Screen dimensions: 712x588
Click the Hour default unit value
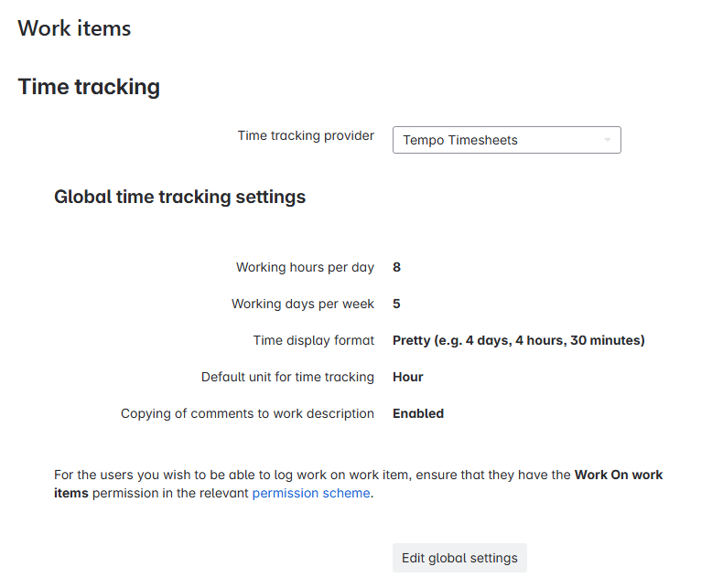point(408,377)
